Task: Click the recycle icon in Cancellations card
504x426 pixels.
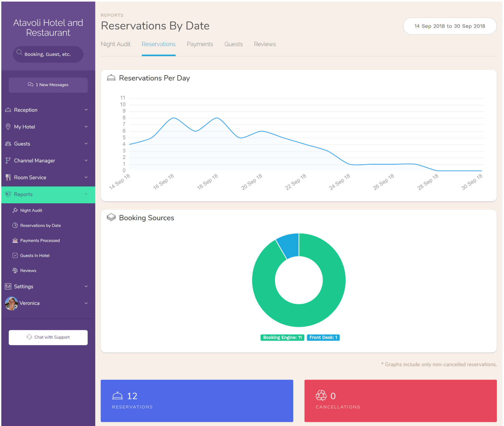Action: point(321,396)
